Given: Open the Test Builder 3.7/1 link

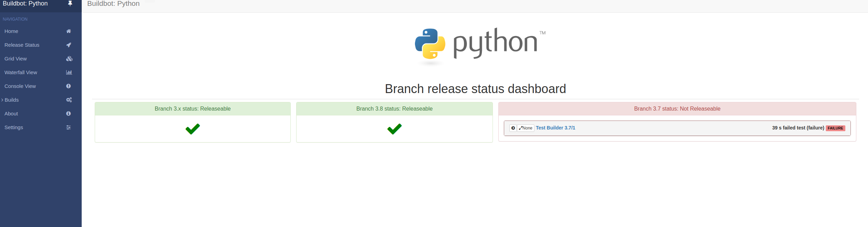Looking at the screenshot, I should pyautogui.click(x=555, y=128).
